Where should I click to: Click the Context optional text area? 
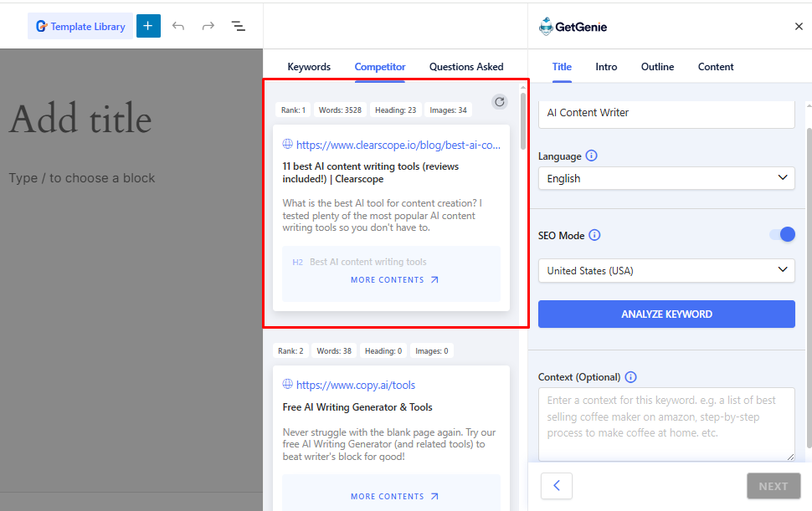(x=666, y=424)
